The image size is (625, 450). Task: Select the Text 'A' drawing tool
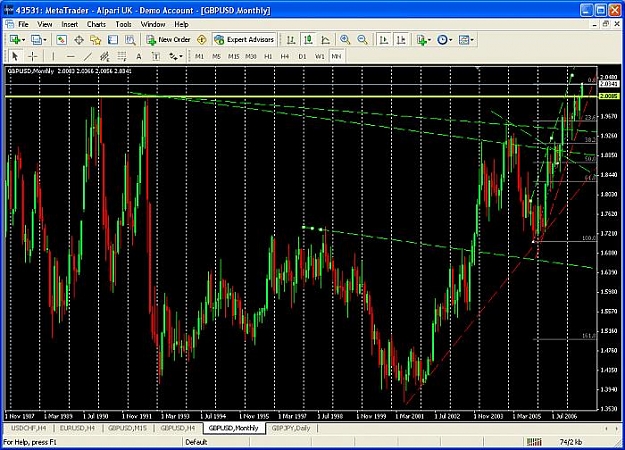139,57
